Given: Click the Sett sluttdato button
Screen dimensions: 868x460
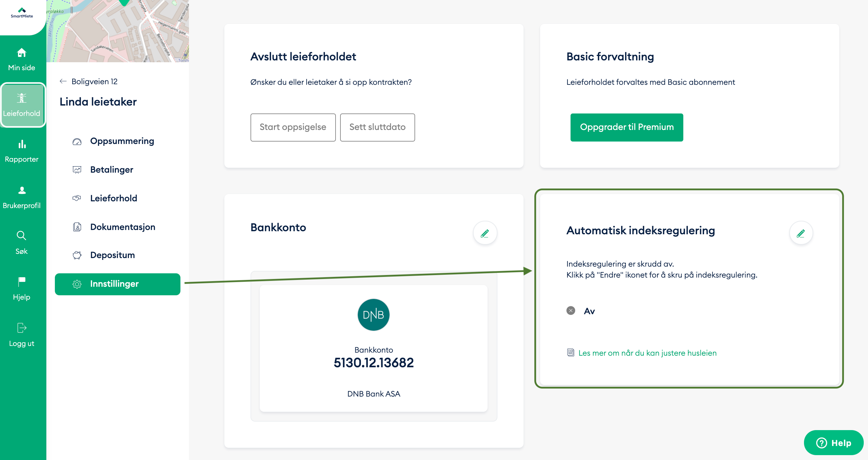Looking at the screenshot, I should pyautogui.click(x=377, y=127).
